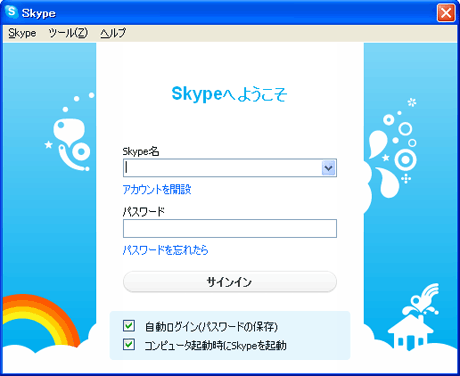
Task: Toggle 自動ログイン(パスワードの保存) checkbox
Action: pyautogui.click(x=129, y=326)
